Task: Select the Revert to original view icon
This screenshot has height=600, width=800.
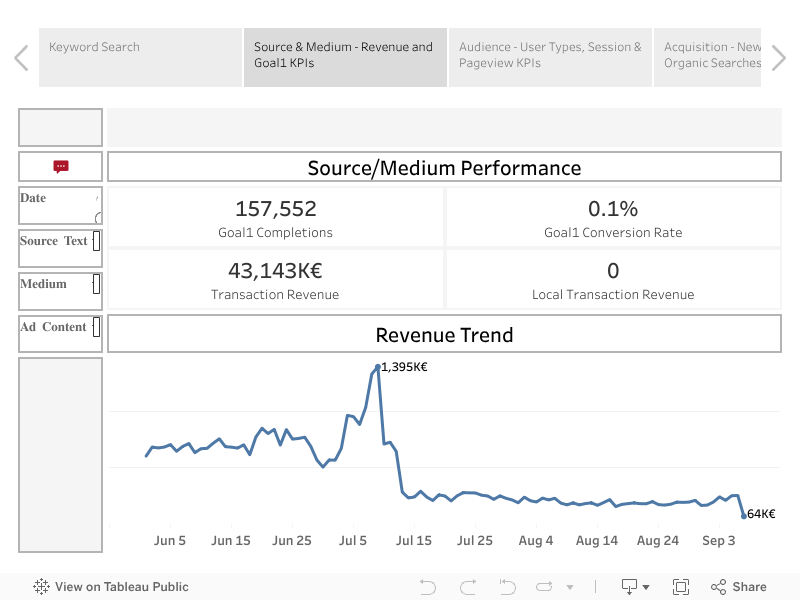Action: point(506,587)
